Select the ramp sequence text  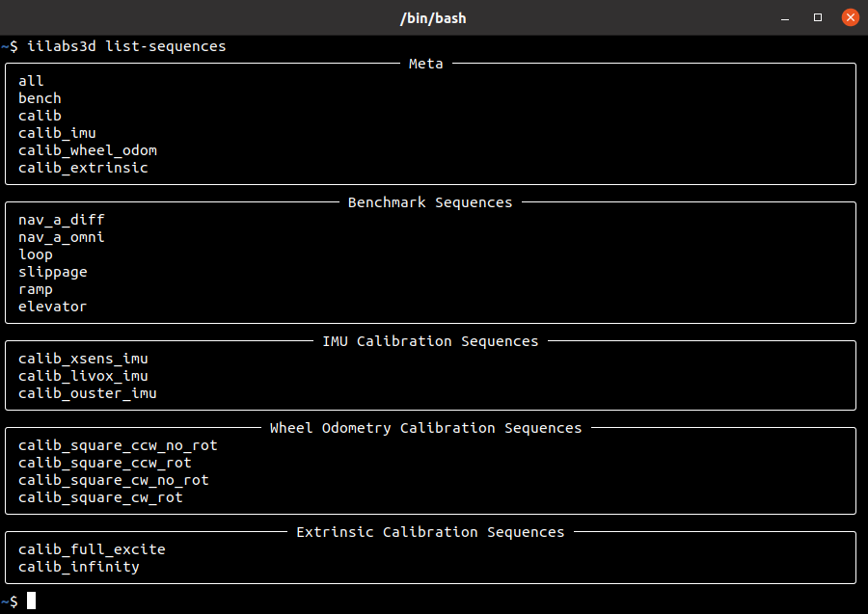pyautogui.click(x=36, y=288)
